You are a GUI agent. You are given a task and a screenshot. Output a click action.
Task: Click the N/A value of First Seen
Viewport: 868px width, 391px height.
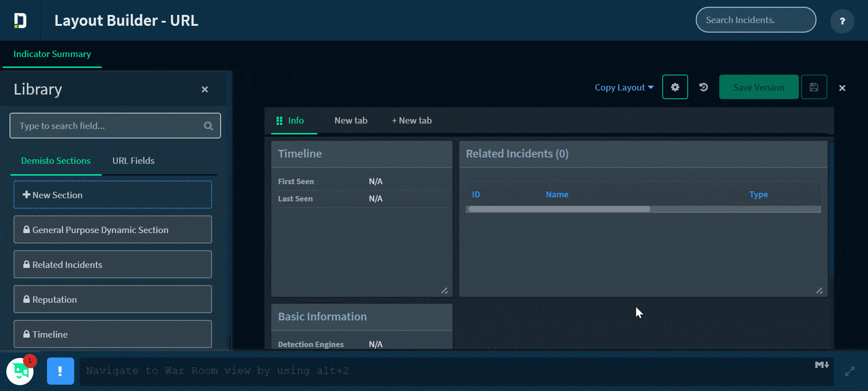click(376, 181)
